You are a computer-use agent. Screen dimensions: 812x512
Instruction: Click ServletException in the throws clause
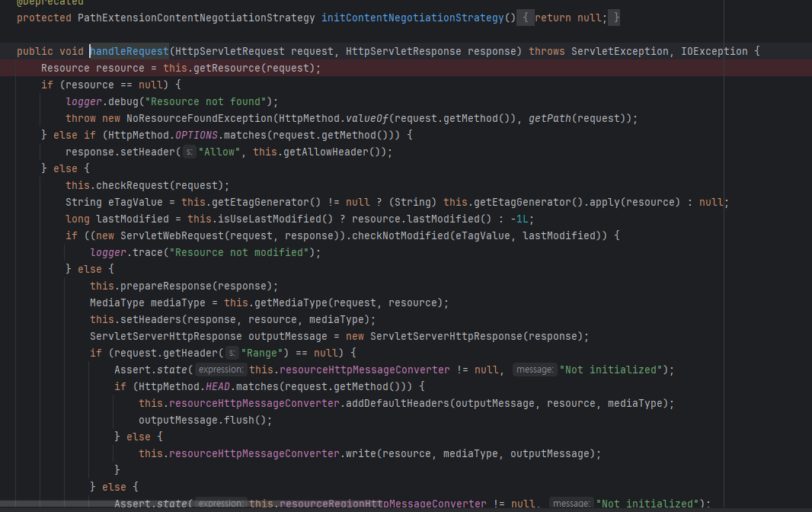click(x=620, y=51)
